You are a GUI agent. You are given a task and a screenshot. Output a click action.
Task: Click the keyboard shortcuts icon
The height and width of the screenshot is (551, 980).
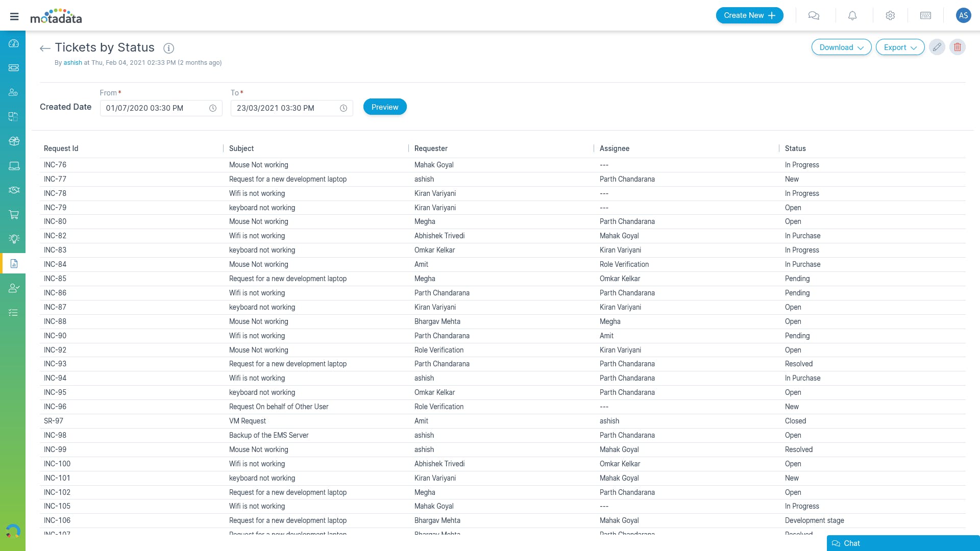click(925, 16)
